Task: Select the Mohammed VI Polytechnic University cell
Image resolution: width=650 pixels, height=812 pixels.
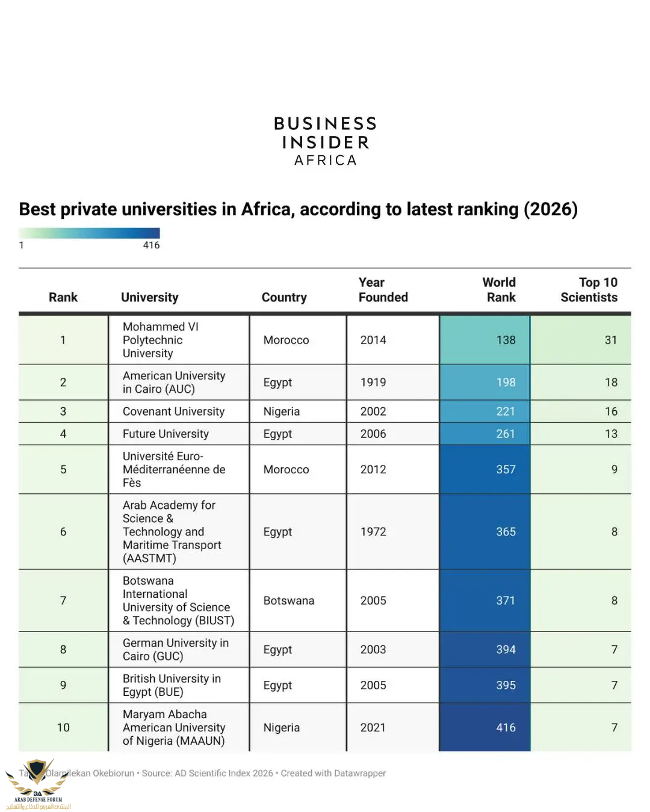Action: pos(161,340)
